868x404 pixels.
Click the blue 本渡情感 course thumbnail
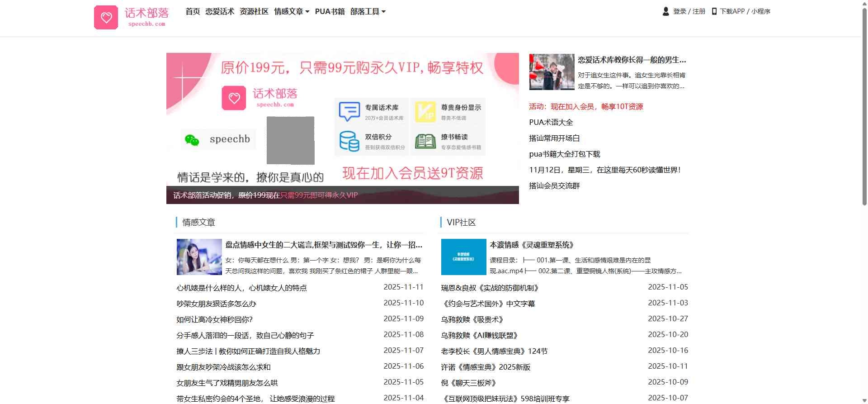click(463, 257)
